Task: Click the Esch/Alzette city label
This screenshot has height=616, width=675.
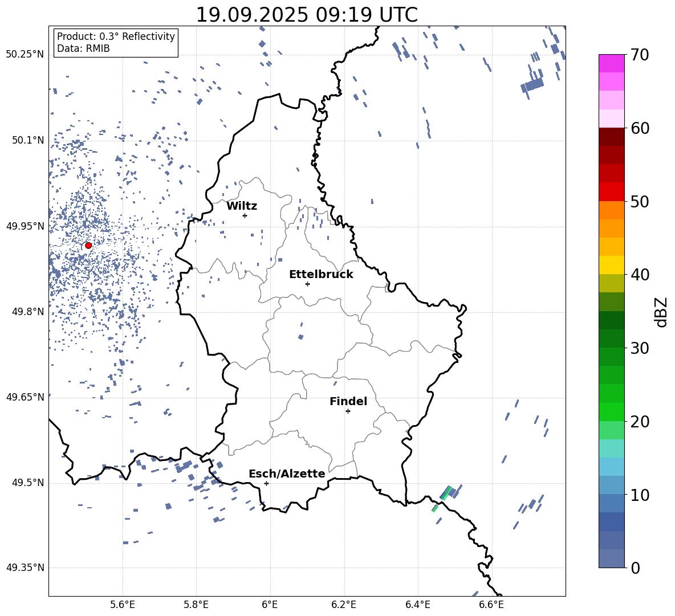Action: pyautogui.click(x=287, y=474)
